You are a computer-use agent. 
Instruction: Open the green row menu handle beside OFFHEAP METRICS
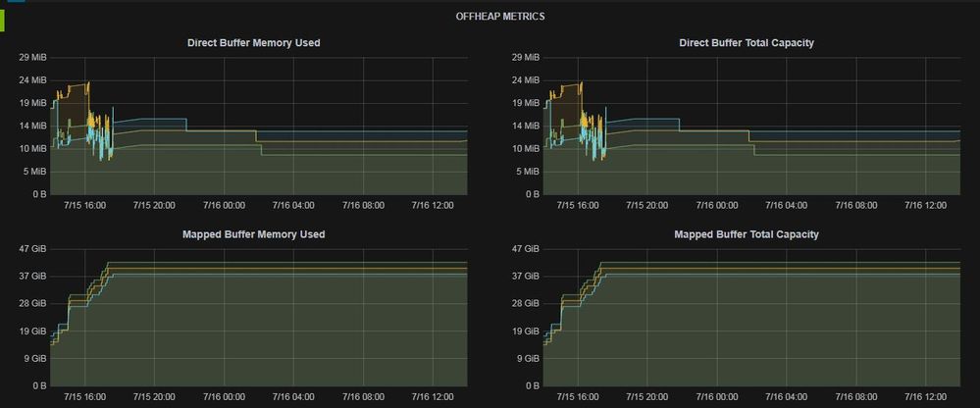(2, 20)
